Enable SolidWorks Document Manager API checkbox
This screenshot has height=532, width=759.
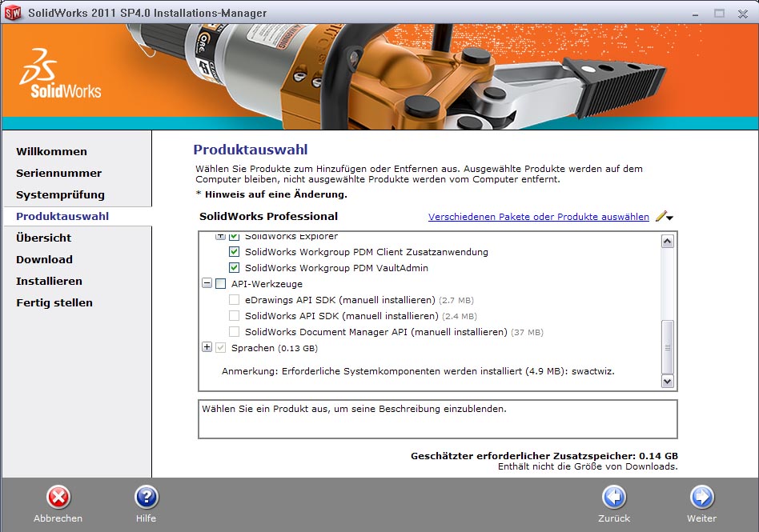click(235, 332)
